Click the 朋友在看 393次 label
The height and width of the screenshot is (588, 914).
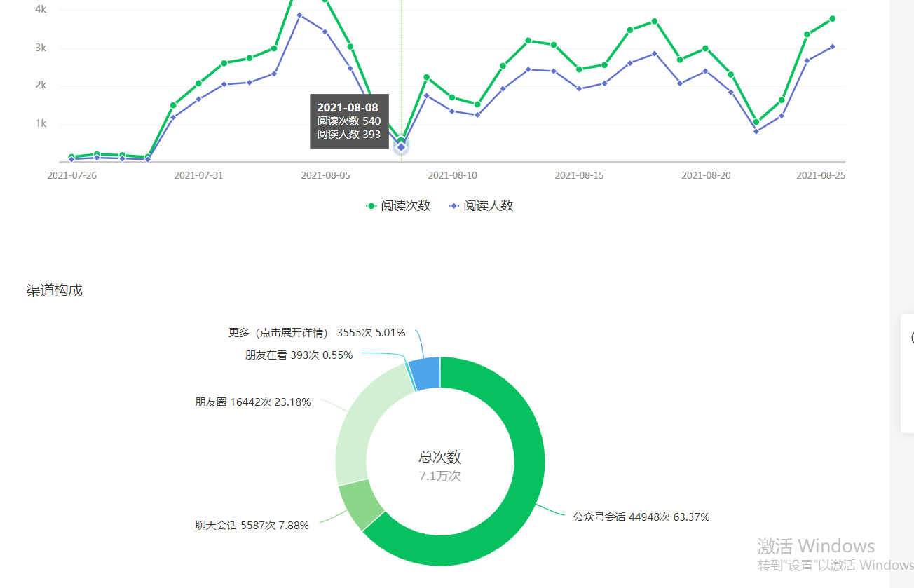tap(299, 355)
